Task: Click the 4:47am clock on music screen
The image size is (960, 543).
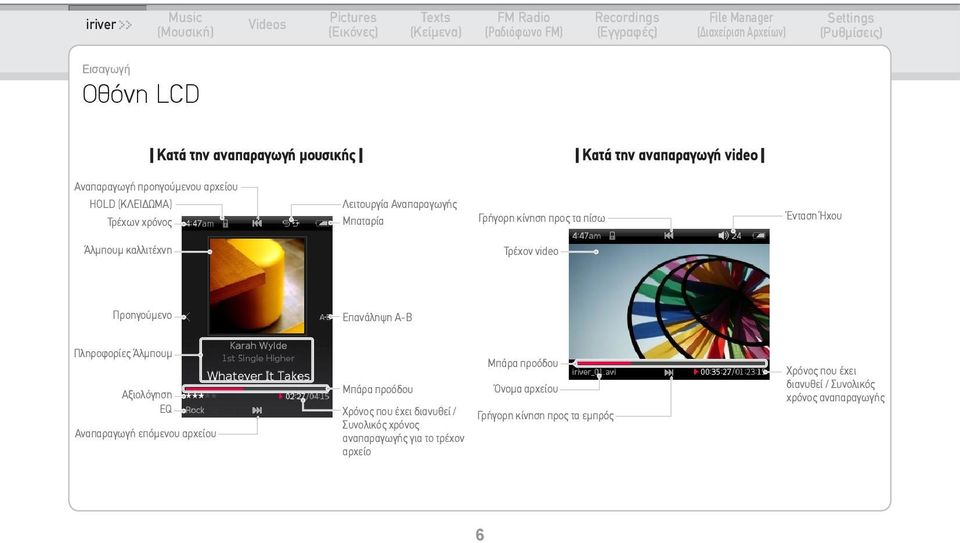Action: click(200, 223)
